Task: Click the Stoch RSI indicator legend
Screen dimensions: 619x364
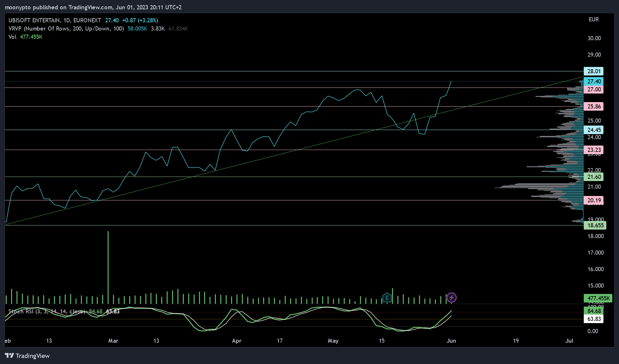Action: coord(47,311)
